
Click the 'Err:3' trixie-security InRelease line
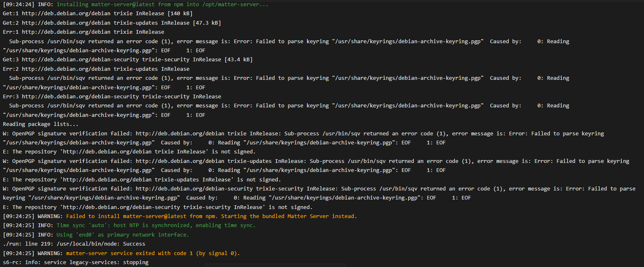click(x=112, y=96)
